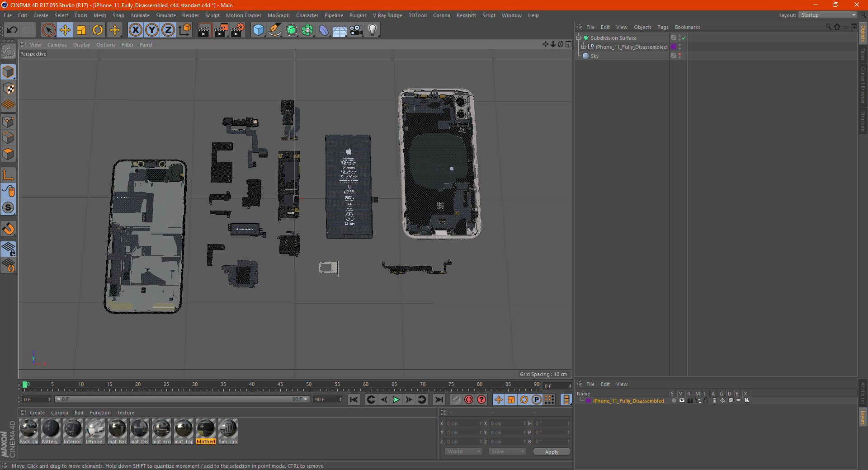Select the Motherboard material thumbnail
868x470 pixels.
tap(206, 431)
